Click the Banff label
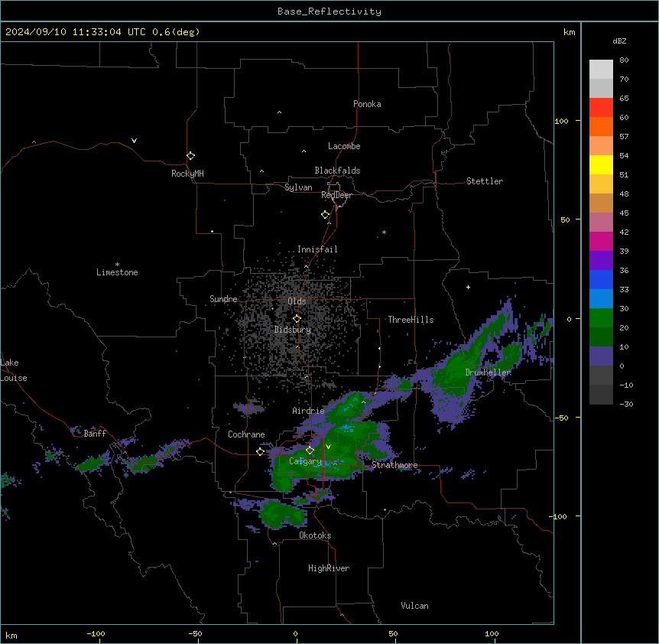Image resolution: width=659 pixels, height=644 pixels. click(95, 434)
